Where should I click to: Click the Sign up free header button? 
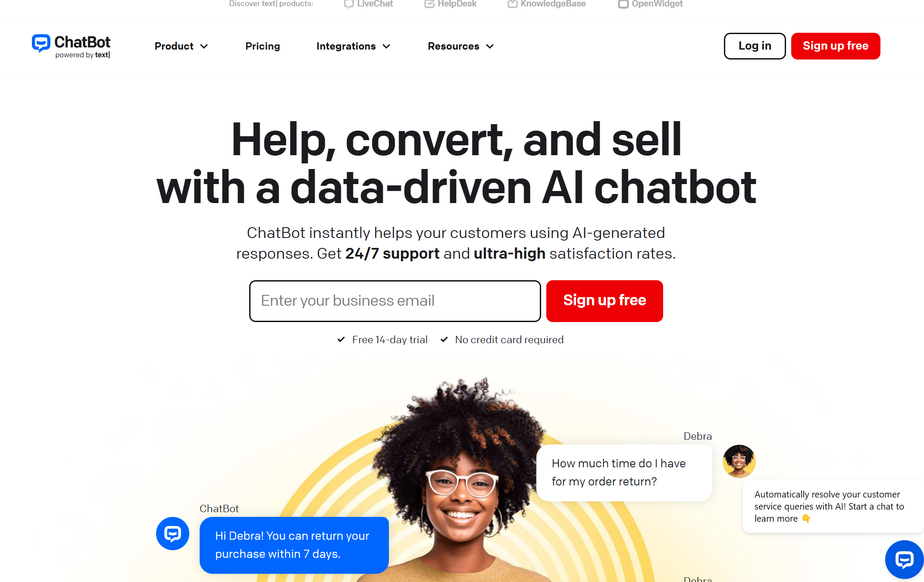(x=836, y=46)
